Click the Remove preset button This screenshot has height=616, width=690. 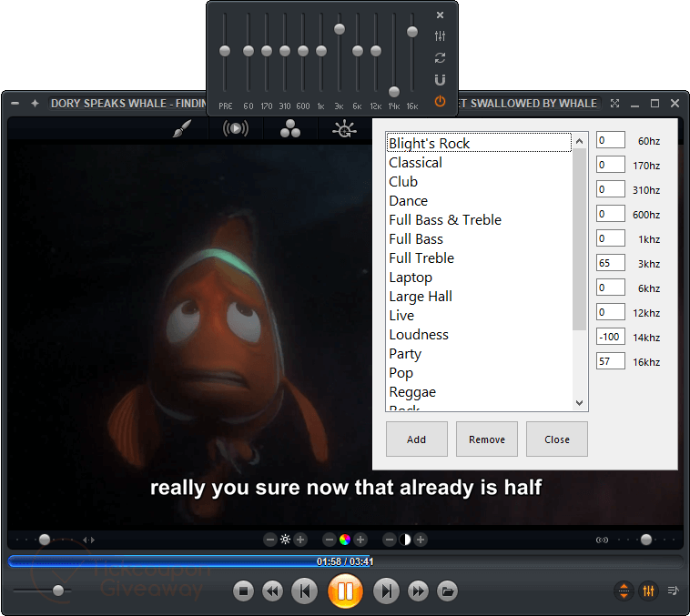tap(487, 439)
